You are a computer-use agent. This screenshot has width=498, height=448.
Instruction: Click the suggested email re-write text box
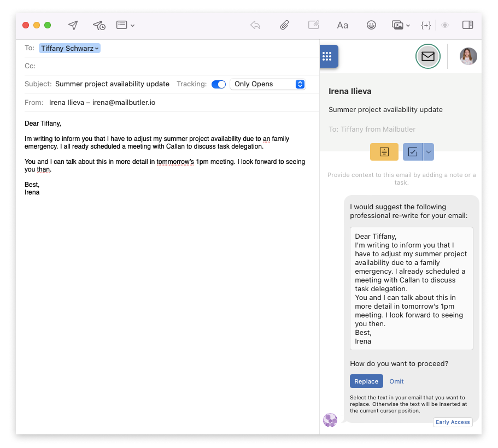[x=411, y=288]
